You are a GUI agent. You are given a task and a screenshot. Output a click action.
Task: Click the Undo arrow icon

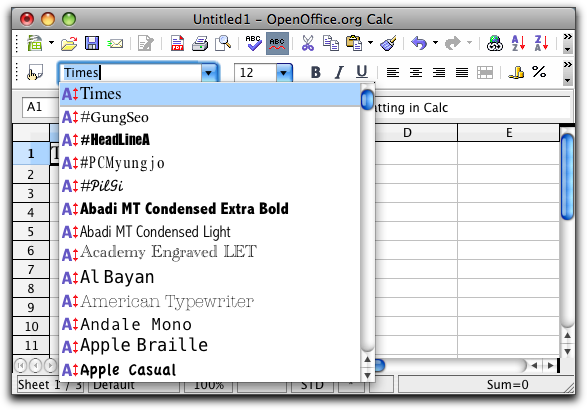click(419, 43)
